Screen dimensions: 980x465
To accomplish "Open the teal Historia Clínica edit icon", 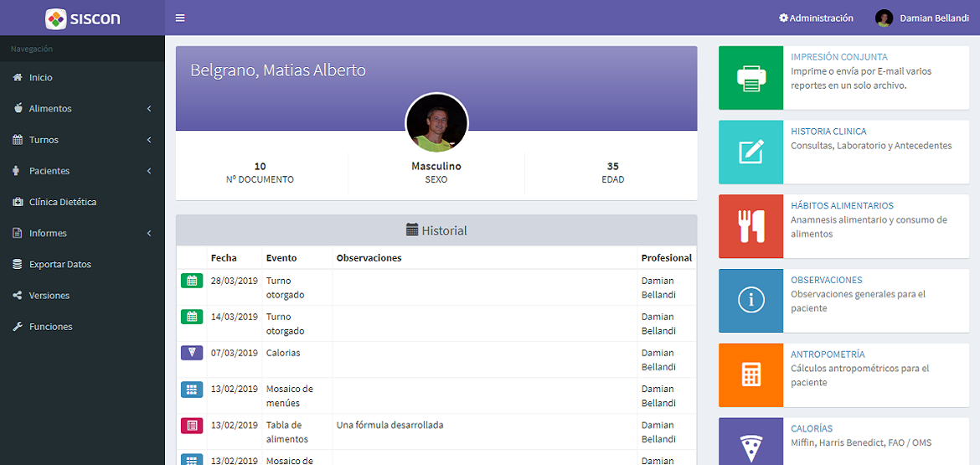I will click(x=750, y=152).
